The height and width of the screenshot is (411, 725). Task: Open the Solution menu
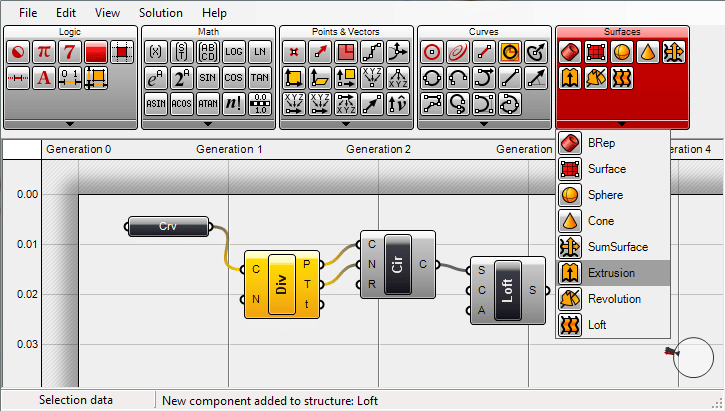coord(160,13)
